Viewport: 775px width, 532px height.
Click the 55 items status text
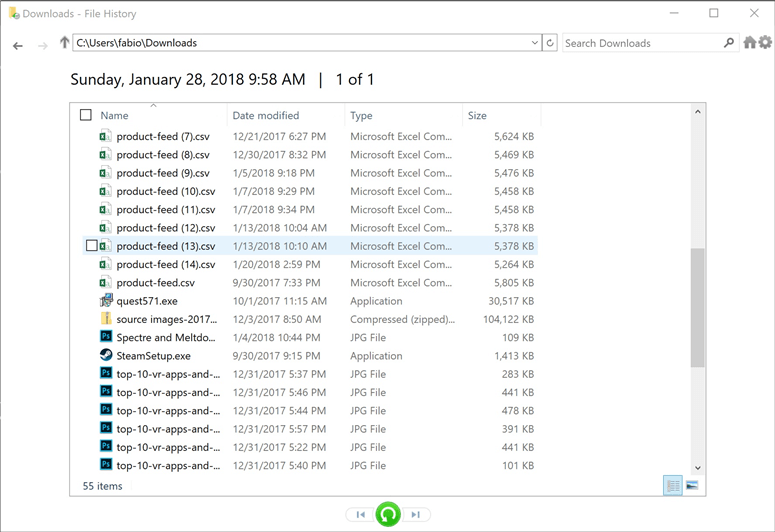pos(102,486)
